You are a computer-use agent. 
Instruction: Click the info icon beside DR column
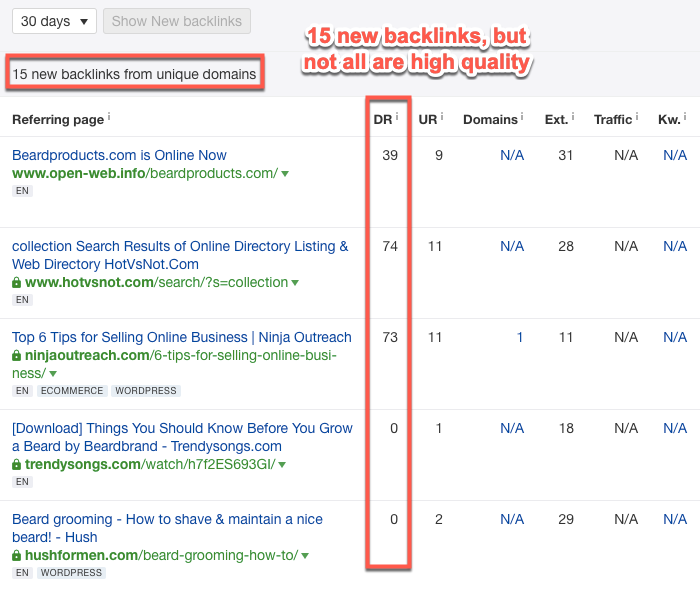click(x=397, y=116)
